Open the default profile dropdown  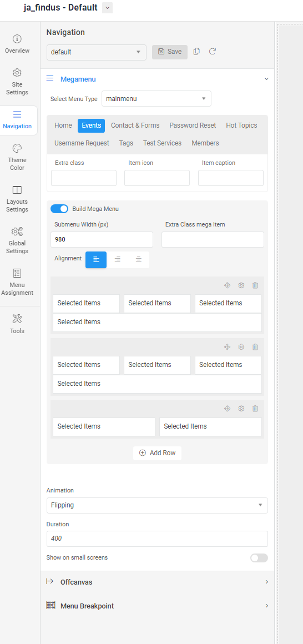pos(97,52)
